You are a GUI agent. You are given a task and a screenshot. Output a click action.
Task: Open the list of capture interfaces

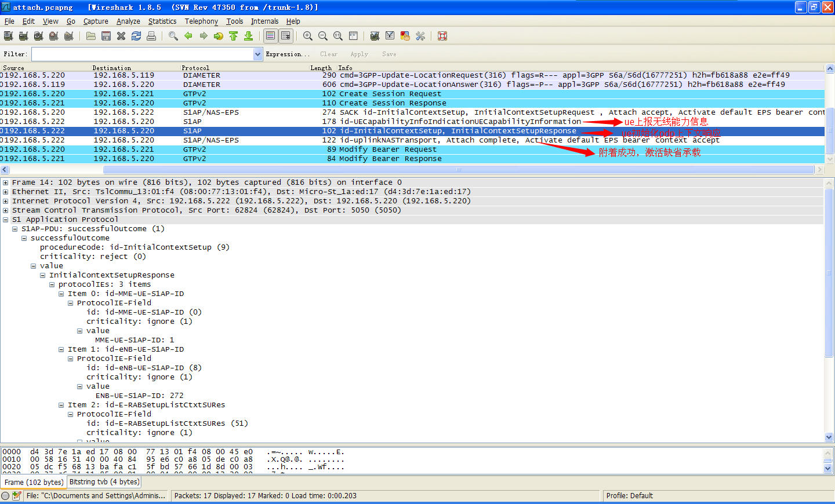pos(8,36)
